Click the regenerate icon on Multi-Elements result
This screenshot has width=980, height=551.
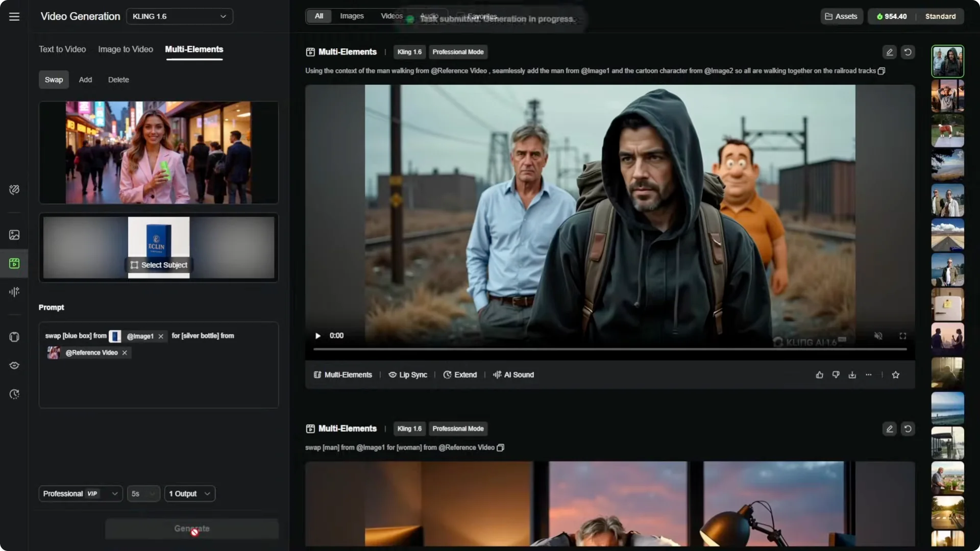(908, 52)
